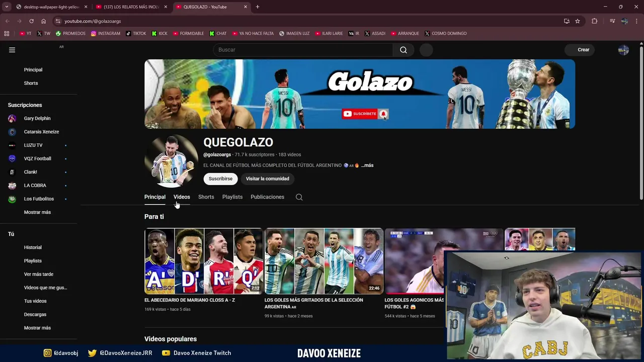Open the INSTAGRAM bookmark
The image size is (644, 362).
click(x=106, y=33)
